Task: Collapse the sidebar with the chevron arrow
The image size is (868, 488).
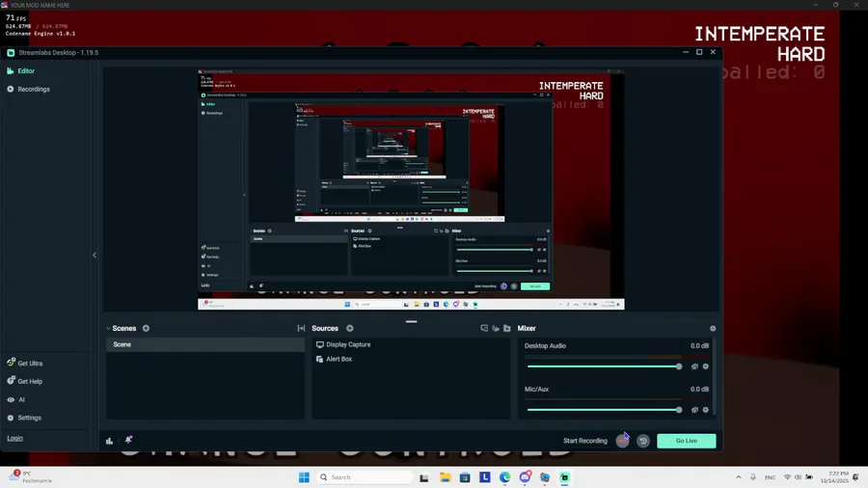Action: click(95, 255)
